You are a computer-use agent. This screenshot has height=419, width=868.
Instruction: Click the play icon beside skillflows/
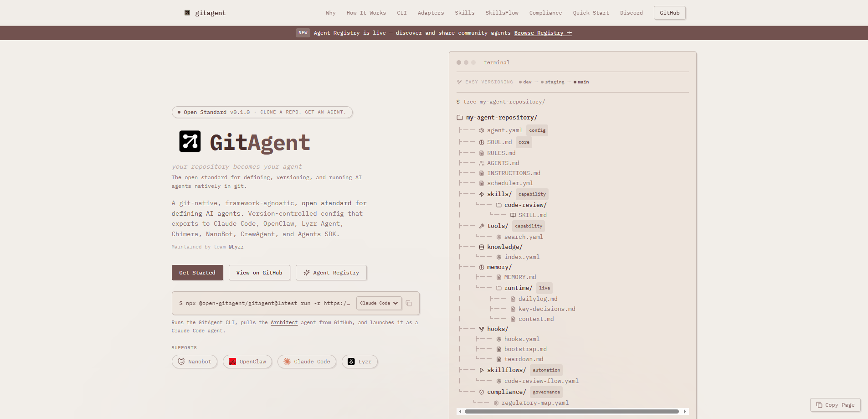pyautogui.click(x=482, y=370)
